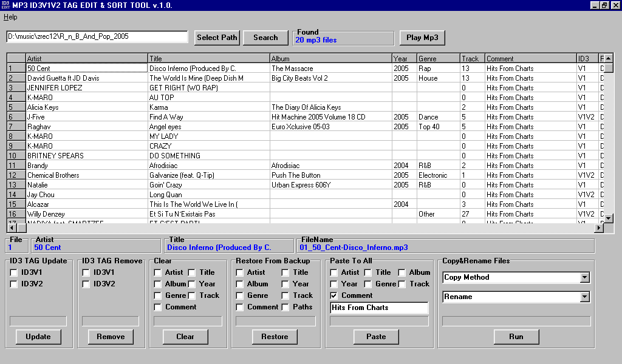
Task: Click the table scroll down arrow
Action: pyautogui.click(x=609, y=218)
